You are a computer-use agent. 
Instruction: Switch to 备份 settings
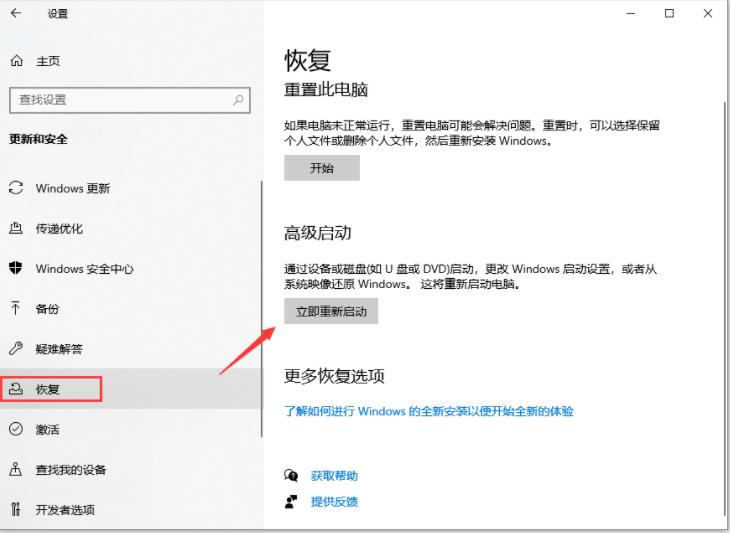tap(47, 309)
